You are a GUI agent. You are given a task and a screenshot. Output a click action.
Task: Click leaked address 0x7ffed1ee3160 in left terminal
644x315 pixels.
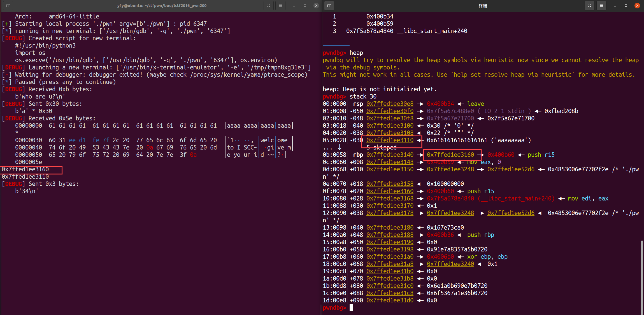coord(25,169)
